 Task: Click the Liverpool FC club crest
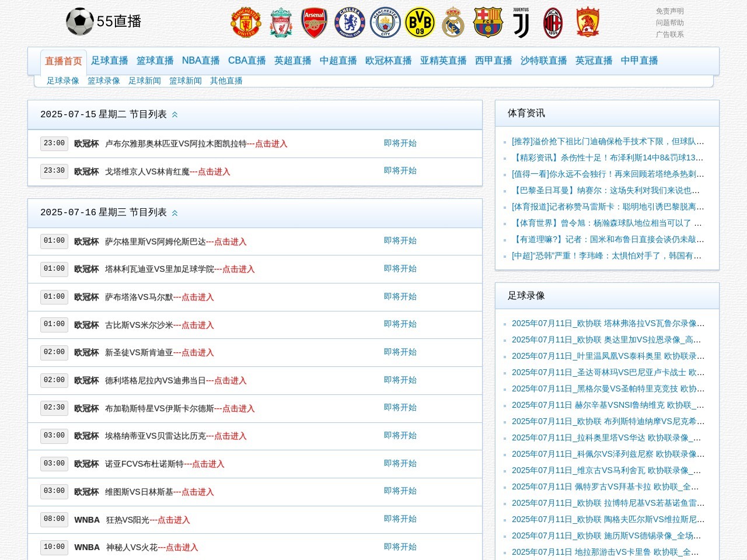click(x=281, y=23)
